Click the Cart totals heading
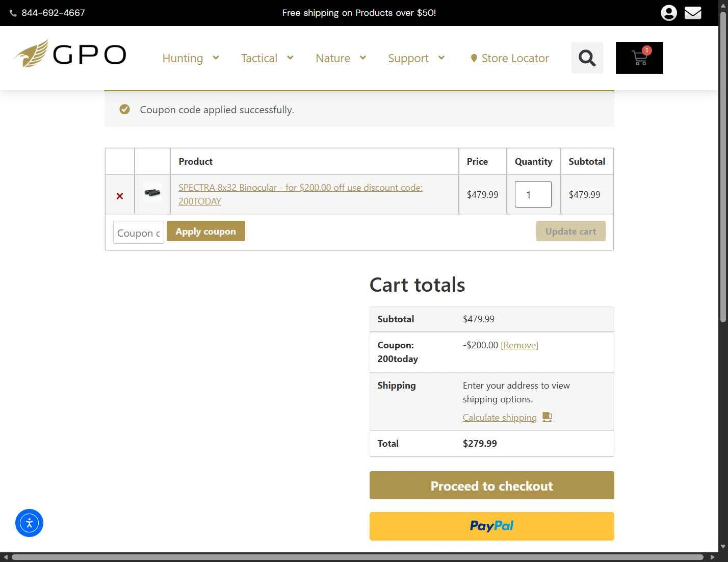Image resolution: width=728 pixels, height=562 pixels. coord(417,285)
